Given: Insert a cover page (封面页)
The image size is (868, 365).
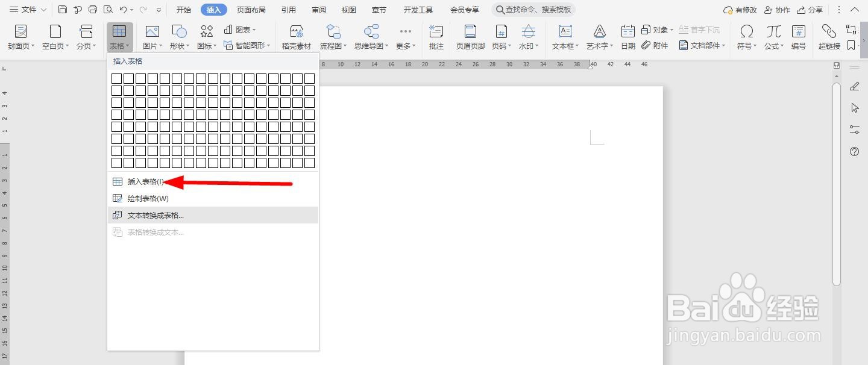Looking at the screenshot, I should pos(21,37).
